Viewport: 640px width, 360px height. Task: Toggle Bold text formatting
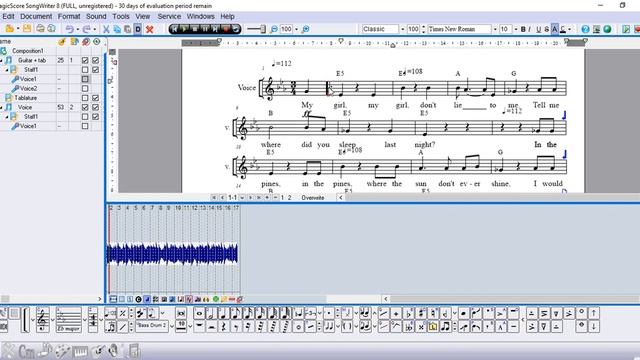point(523,29)
